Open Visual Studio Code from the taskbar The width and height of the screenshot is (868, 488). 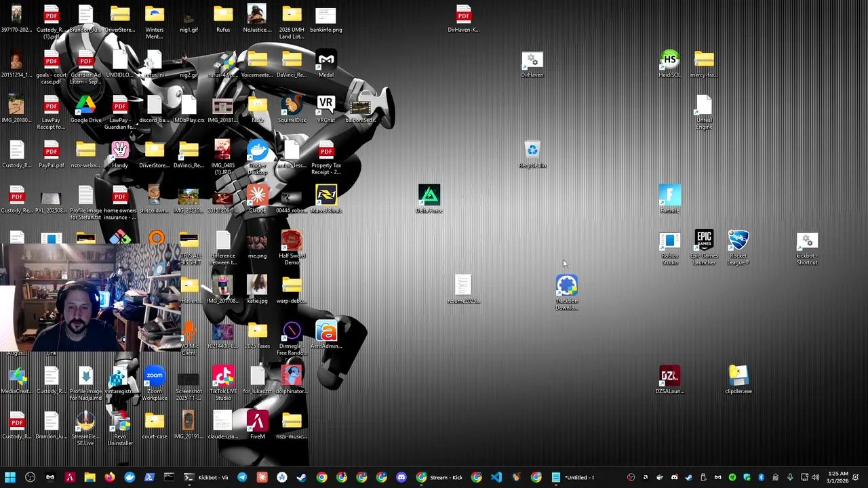(496, 477)
